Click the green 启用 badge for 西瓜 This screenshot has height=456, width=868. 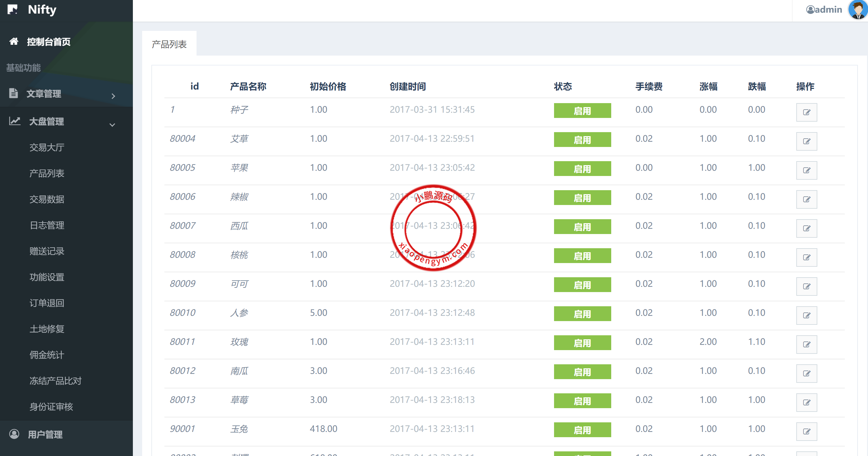point(582,227)
